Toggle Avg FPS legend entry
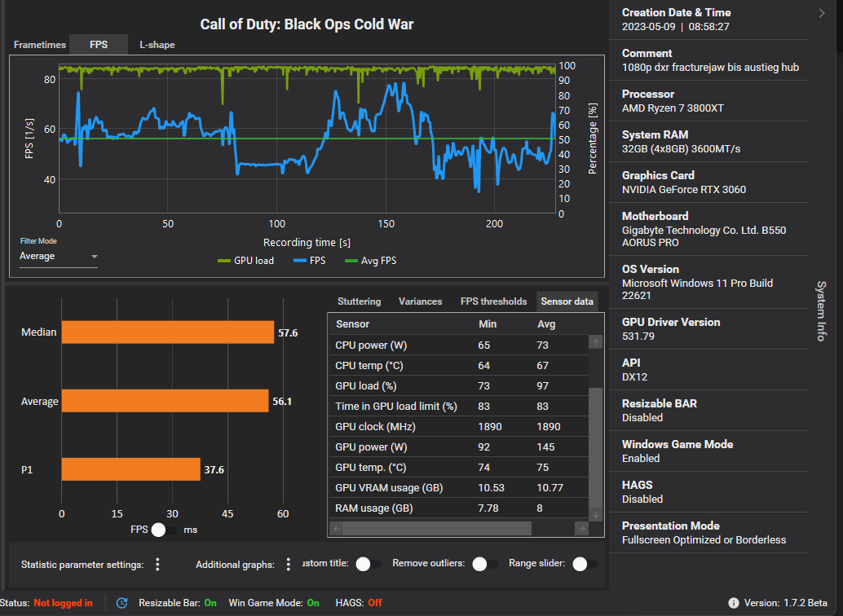This screenshot has width=843, height=616. point(370,261)
